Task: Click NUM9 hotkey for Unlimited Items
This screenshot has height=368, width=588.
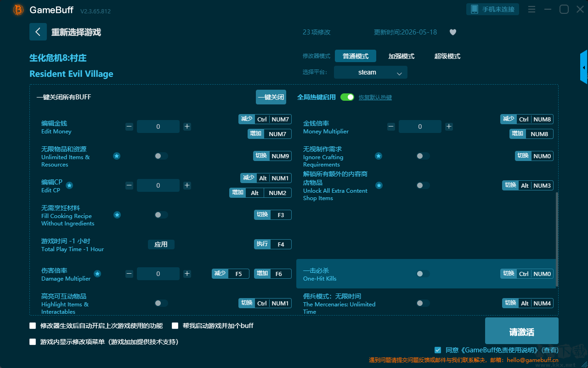Action: [272, 156]
